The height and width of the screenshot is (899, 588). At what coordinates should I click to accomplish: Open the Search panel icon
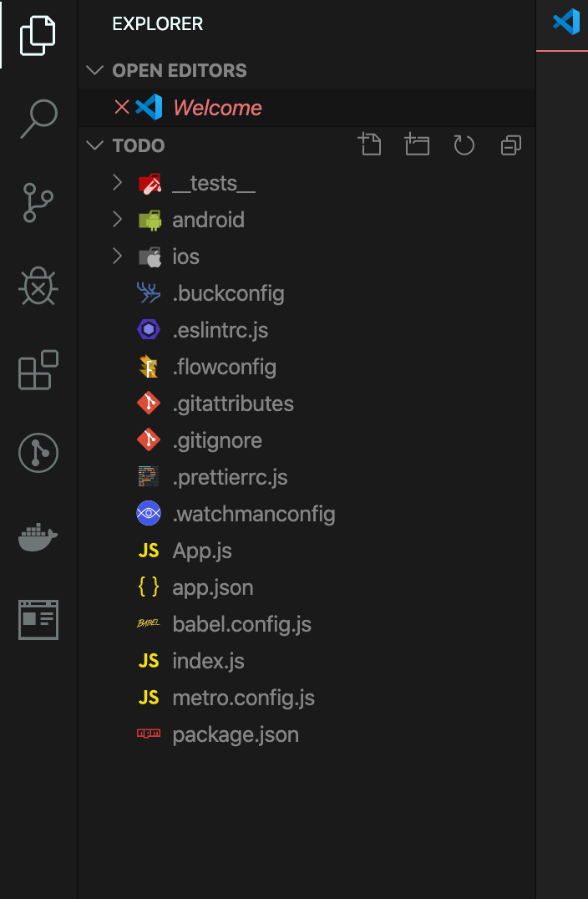coord(37,120)
